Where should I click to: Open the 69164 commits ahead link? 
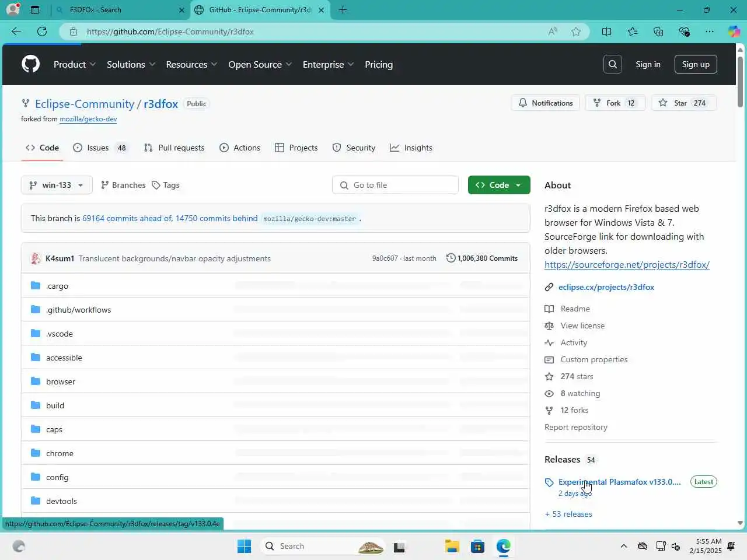[x=127, y=218]
